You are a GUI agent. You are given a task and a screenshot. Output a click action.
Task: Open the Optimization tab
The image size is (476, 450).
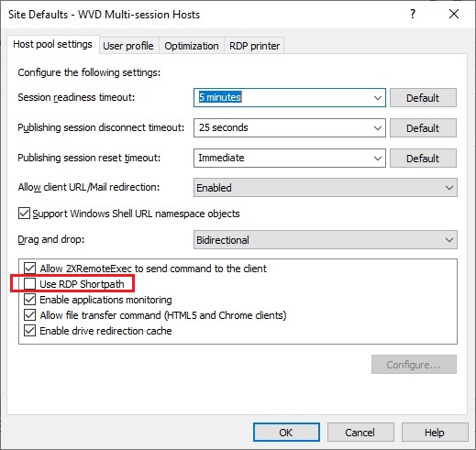coord(192,46)
